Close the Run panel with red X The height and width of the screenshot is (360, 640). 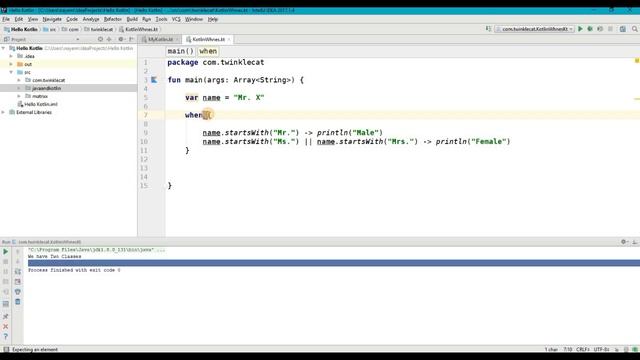coord(6,327)
